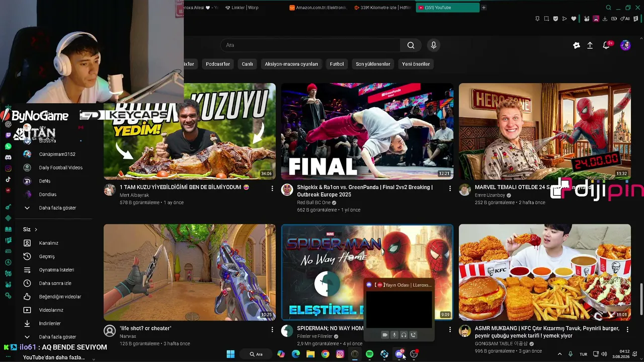Screen dimensions: 644x362
Task: Play the Red Bull Final breaking video thumbnail
Action: coord(367,131)
